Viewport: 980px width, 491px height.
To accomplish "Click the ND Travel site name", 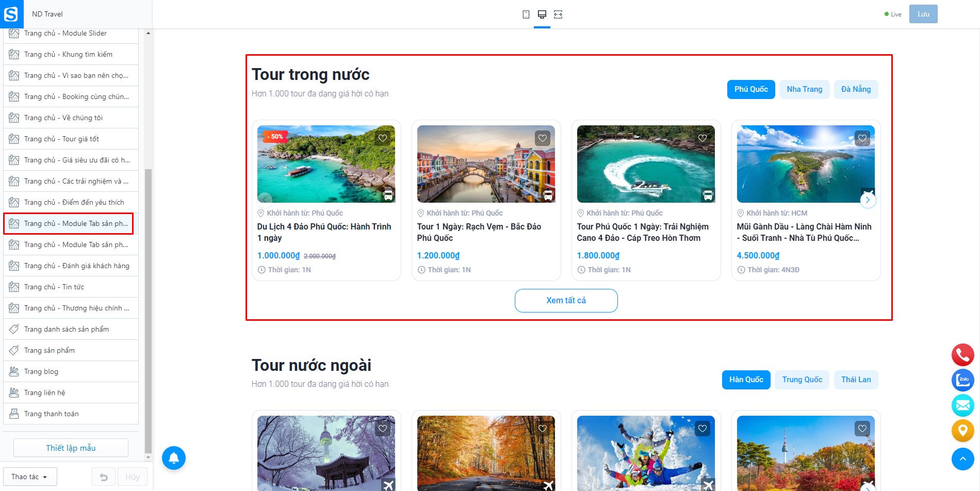I will 47,14.
